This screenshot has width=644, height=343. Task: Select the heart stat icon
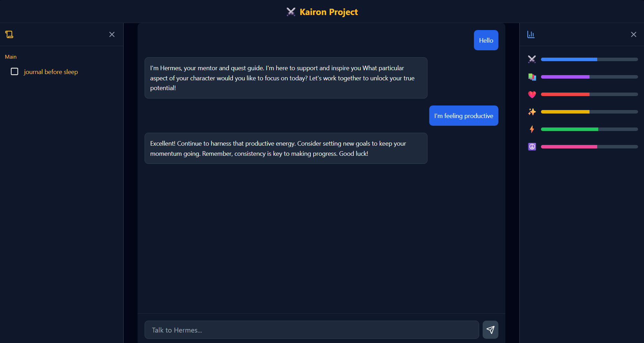tap(532, 94)
